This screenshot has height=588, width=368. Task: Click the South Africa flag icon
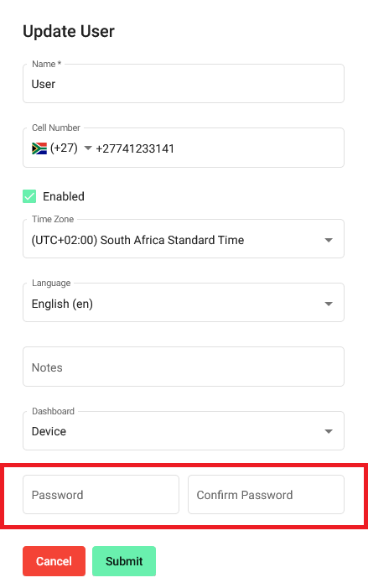coord(39,148)
